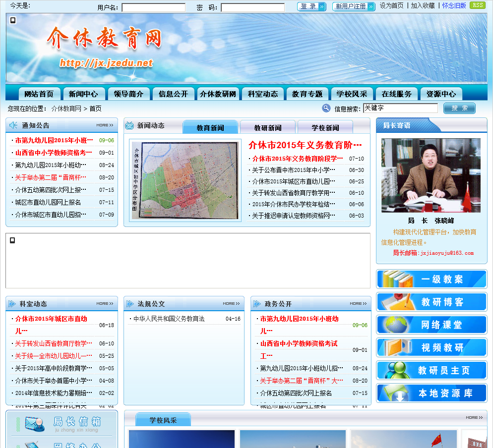The width and height of the screenshot is (493, 448).
Task: Open 关于推迟申请认定教师资格网… news
Action: pyautogui.click(x=293, y=216)
